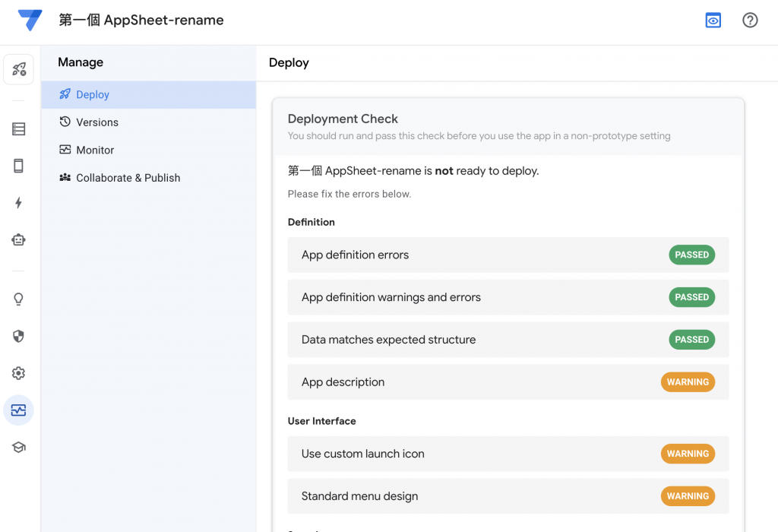
Task: Open the Intelligence lightbulb icon
Action: click(19, 299)
